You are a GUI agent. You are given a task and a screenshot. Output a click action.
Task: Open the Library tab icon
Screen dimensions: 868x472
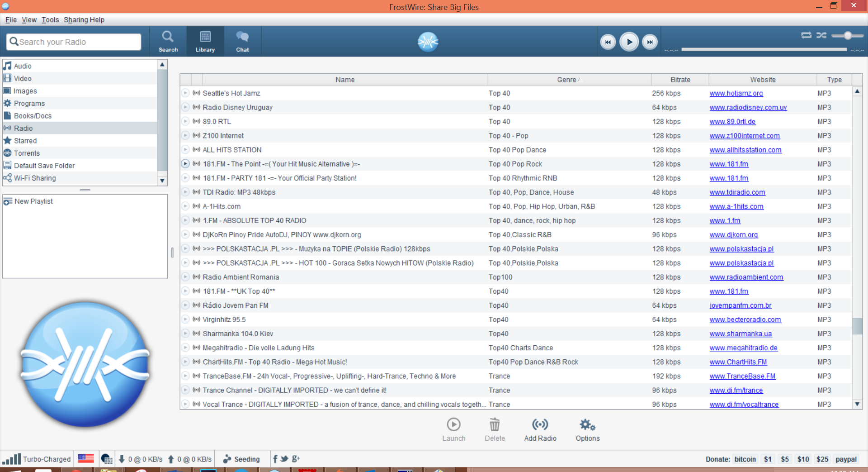click(205, 41)
